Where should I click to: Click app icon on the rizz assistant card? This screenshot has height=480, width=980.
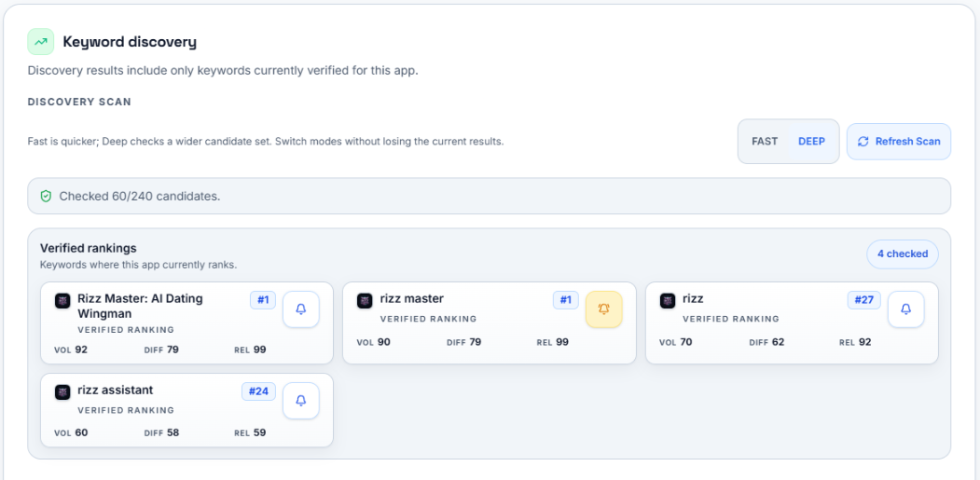pyautogui.click(x=62, y=391)
